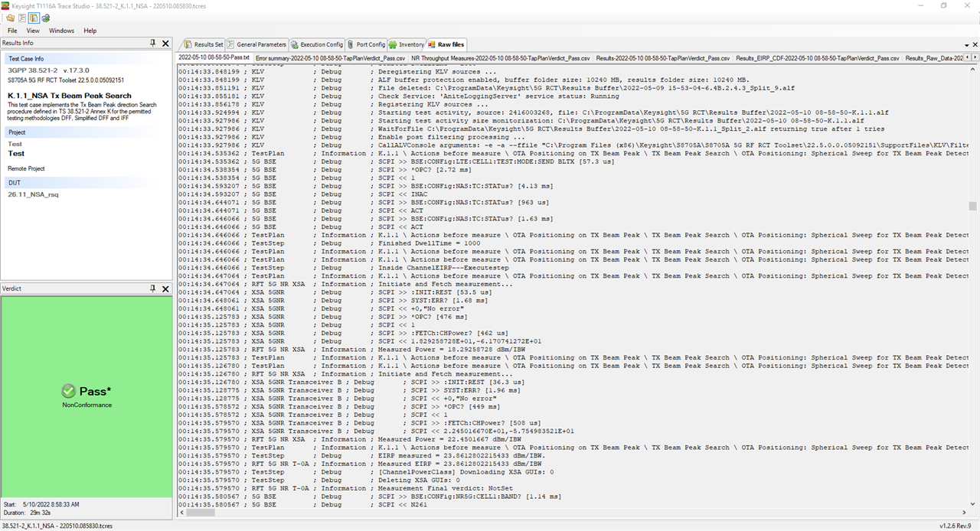The height and width of the screenshot is (531, 980).
Task: Click the green Pass verdict checkmark icon
Action: click(69, 391)
